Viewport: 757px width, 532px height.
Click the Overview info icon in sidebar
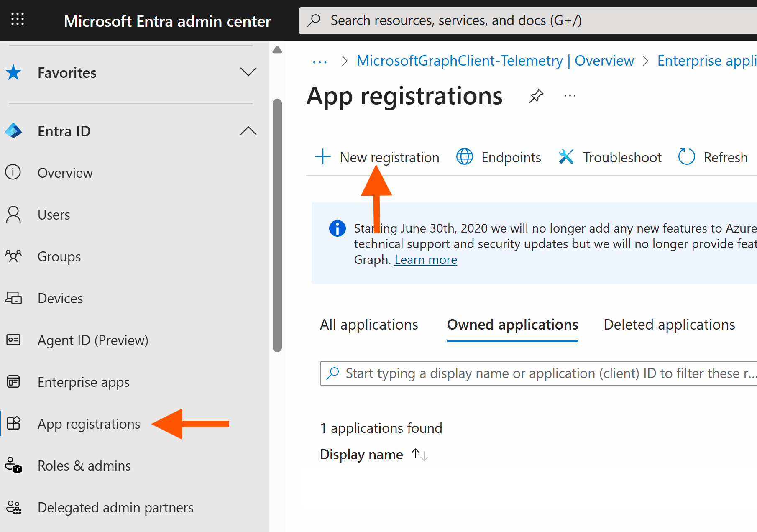(x=13, y=172)
